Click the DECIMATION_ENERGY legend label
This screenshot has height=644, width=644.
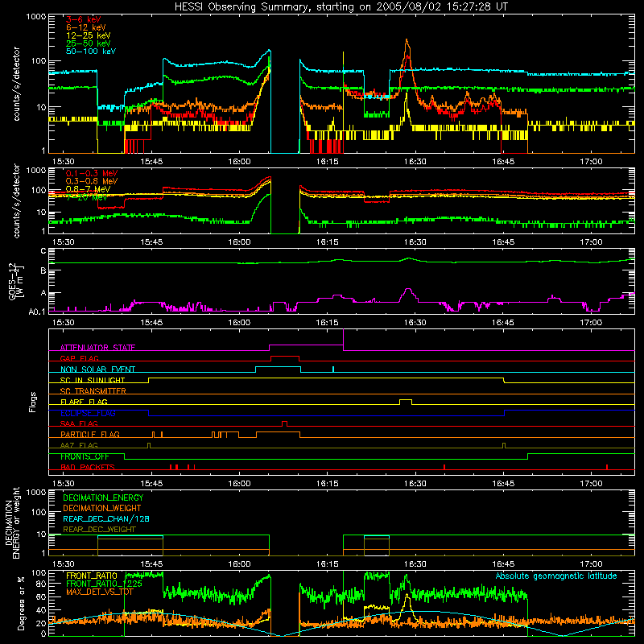pyautogui.click(x=103, y=497)
